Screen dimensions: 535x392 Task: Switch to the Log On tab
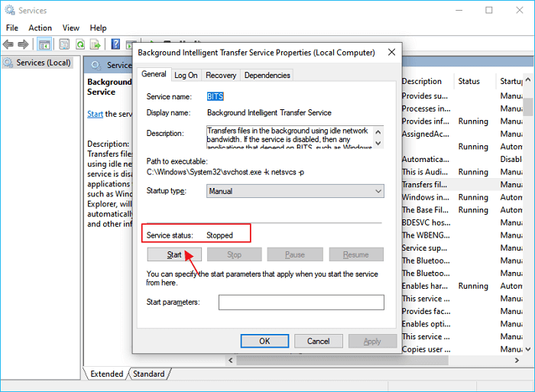pos(186,75)
